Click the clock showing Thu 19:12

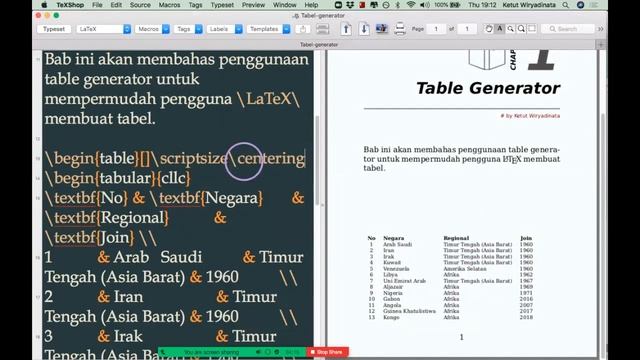point(482,5)
